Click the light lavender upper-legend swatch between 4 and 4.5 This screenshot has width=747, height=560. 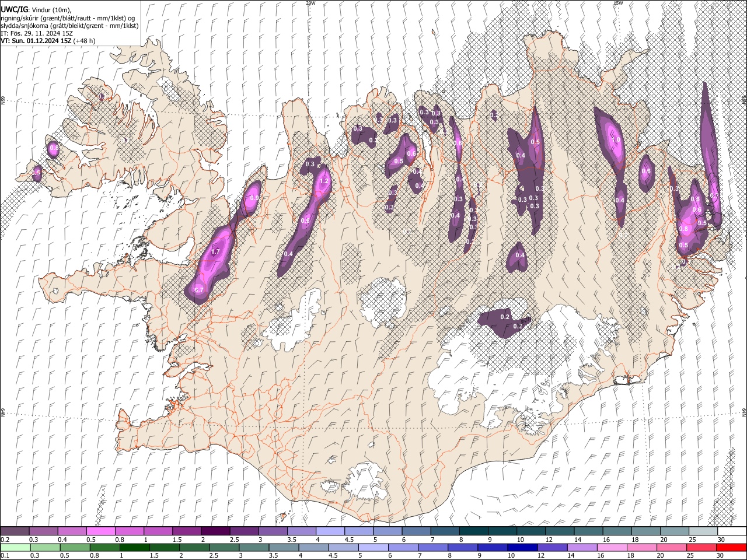(x=330, y=531)
